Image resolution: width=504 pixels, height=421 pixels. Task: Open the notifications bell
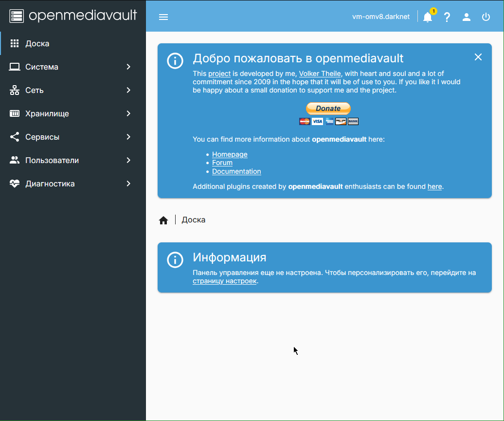pyautogui.click(x=428, y=17)
